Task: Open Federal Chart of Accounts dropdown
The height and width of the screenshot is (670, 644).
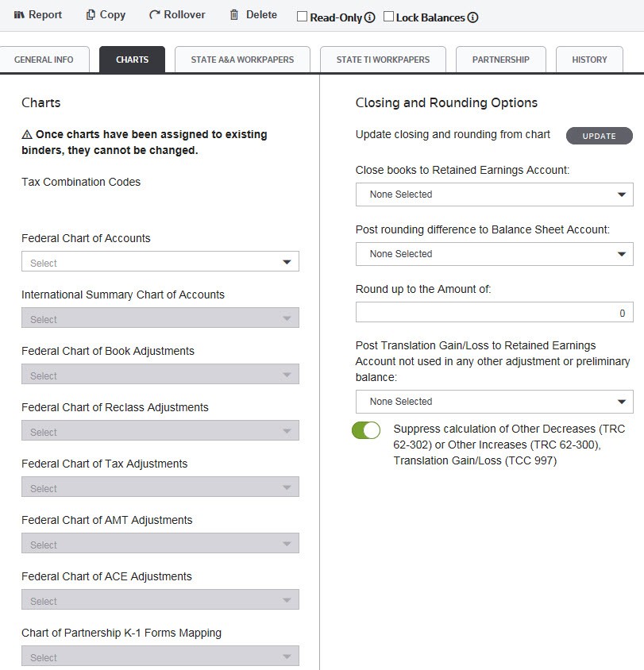Action: [x=160, y=262]
